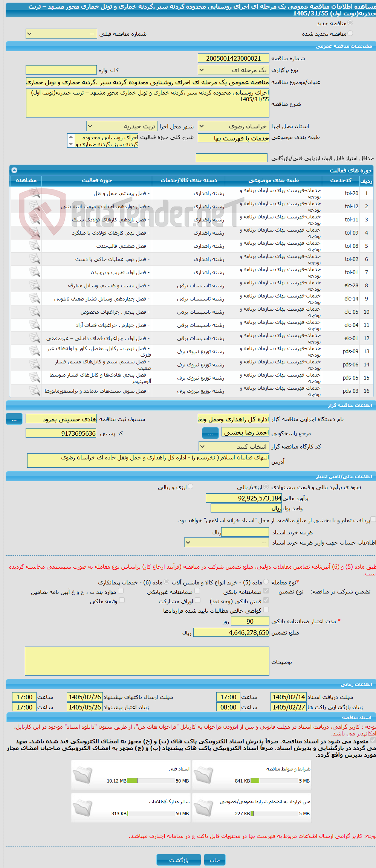
Task: Sort by the دسته بندی کالا/خدمات column header
Action: pos(189,180)
